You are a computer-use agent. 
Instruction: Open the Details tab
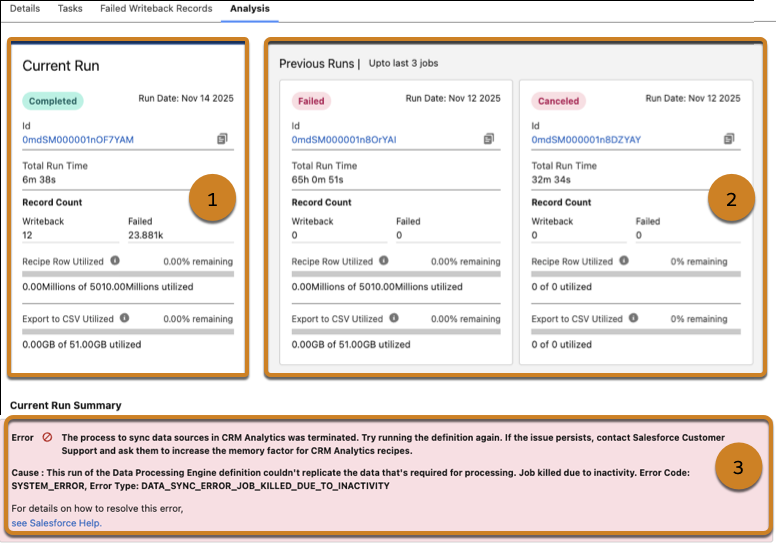click(x=25, y=8)
